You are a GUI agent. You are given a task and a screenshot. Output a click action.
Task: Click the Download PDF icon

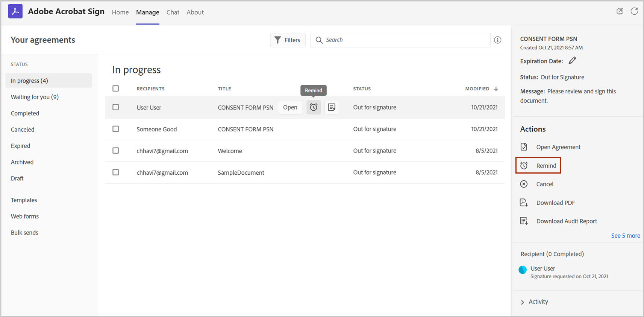click(524, 203)
